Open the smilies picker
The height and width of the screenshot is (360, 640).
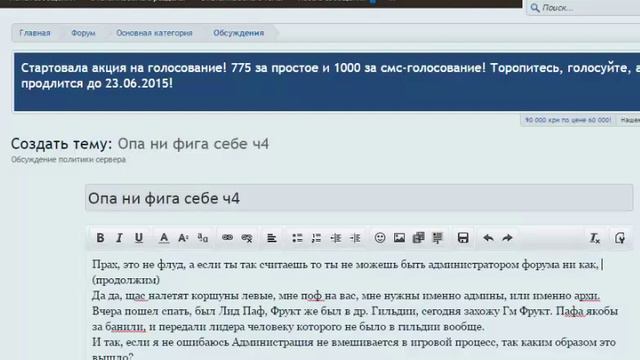(380, 238)
